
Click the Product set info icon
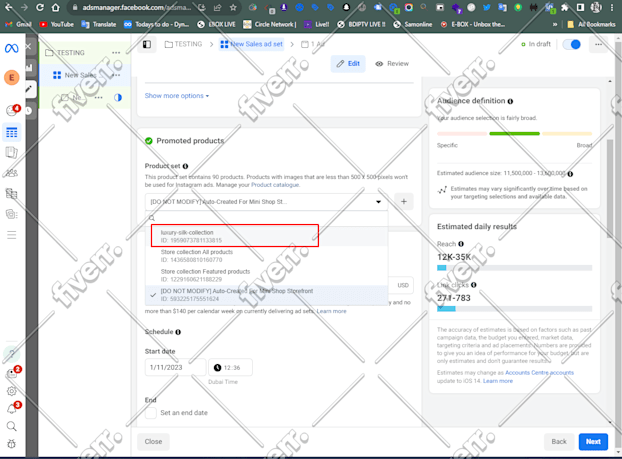185,166
